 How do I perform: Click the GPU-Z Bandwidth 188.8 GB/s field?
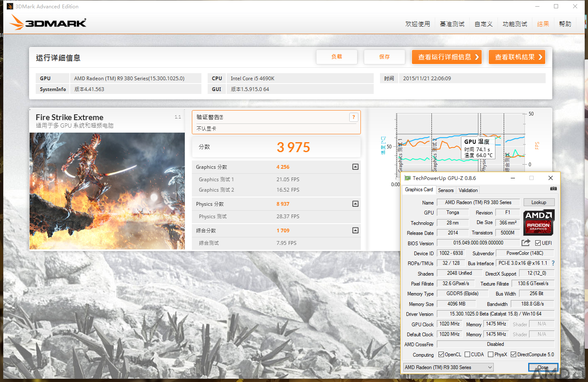click(x=532, y=304)
